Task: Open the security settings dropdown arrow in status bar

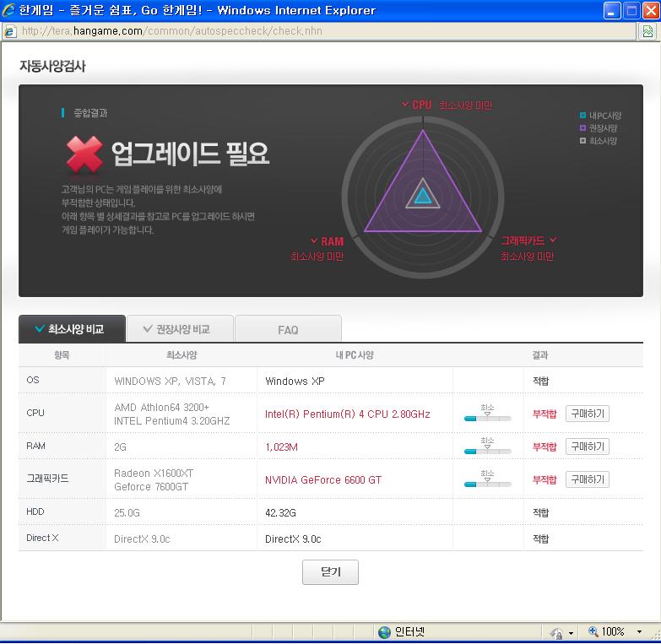Action: click(571, 633)
